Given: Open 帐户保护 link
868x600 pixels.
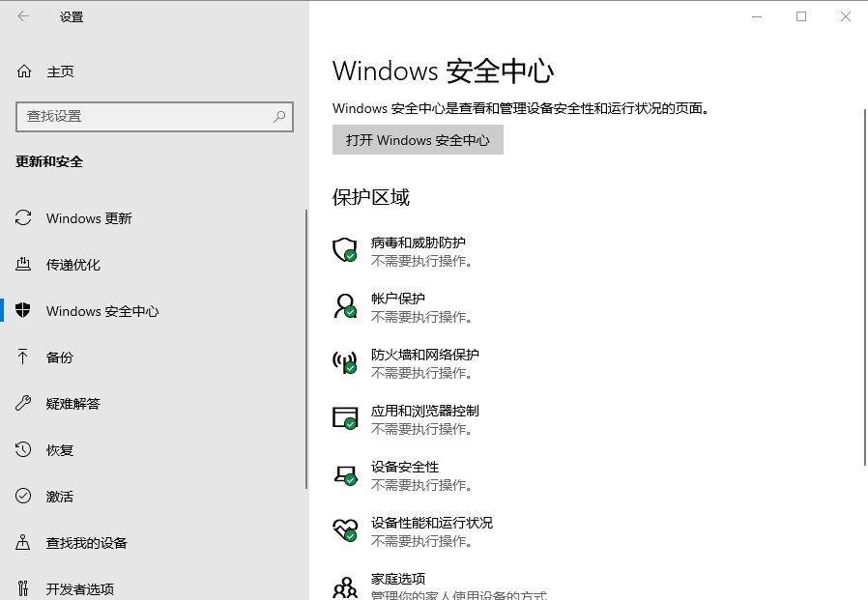Looking at the screenshot, I should point(398,299).
